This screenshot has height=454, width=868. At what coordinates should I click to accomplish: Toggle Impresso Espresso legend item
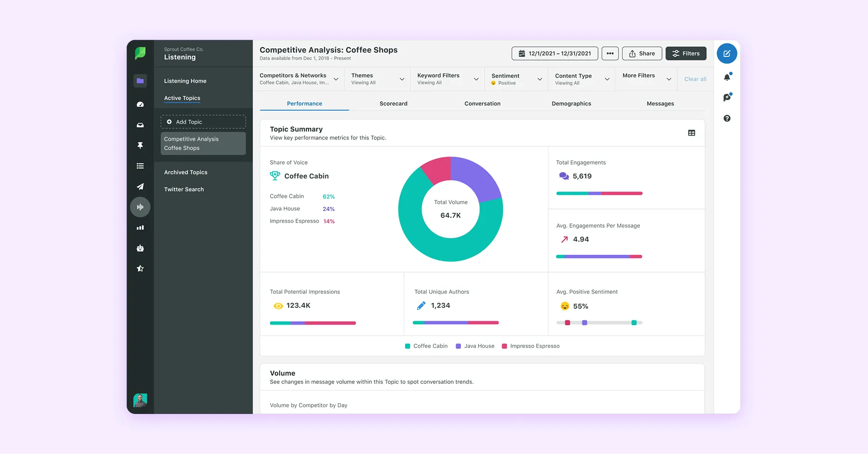(x=530, y=346)
